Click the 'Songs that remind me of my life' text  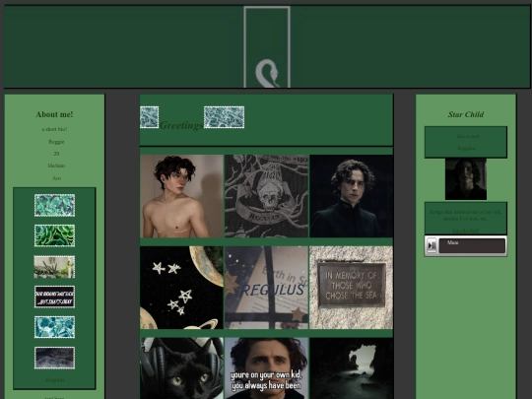click(x=466, y=215)
